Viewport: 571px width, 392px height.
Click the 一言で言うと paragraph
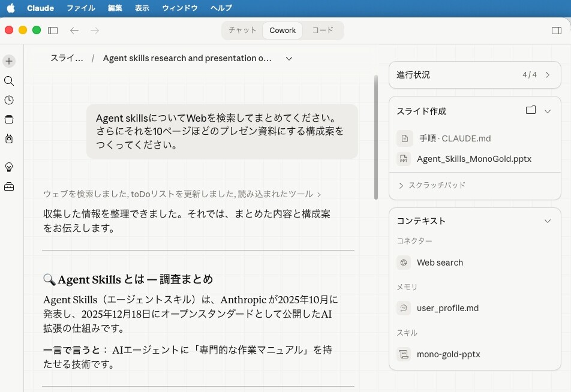click(188, 357)
